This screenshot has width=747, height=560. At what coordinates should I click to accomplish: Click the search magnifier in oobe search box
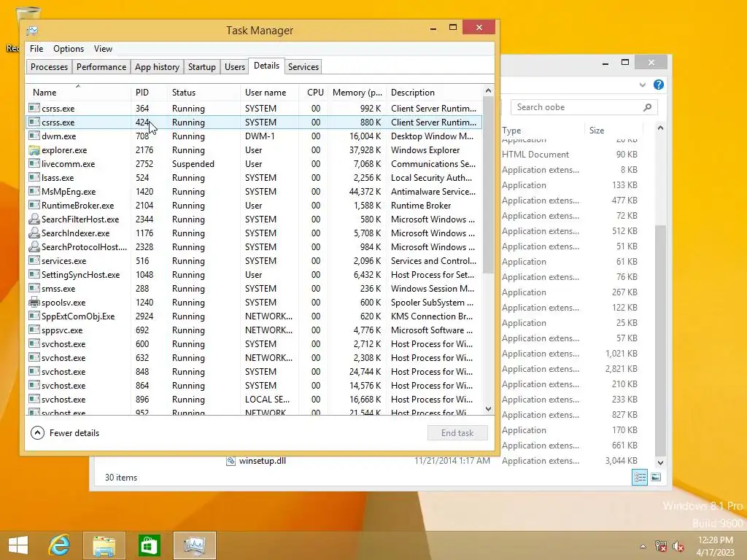(647, 108)
